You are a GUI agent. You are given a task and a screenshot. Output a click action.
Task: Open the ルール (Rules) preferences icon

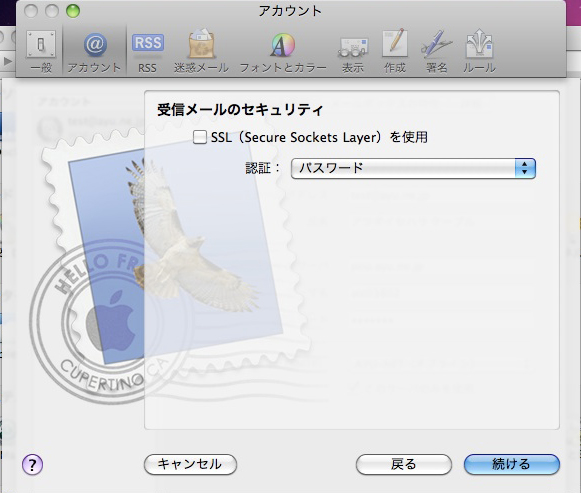click(x=479, y=51)
